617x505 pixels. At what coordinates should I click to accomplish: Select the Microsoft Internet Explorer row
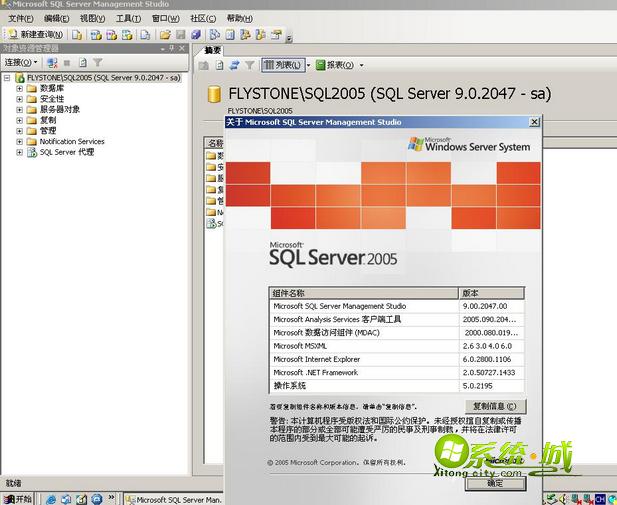click(x=397, y=359)
